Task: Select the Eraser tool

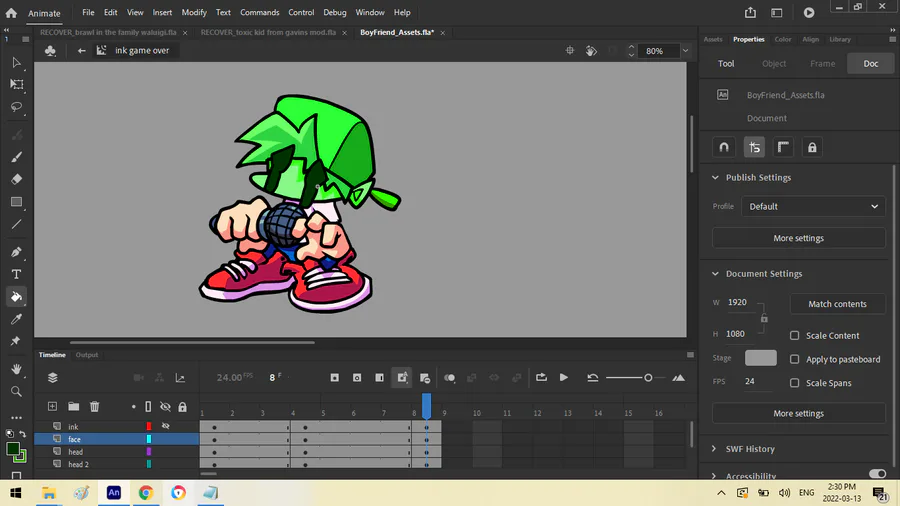Action: [x=16, y=179]
